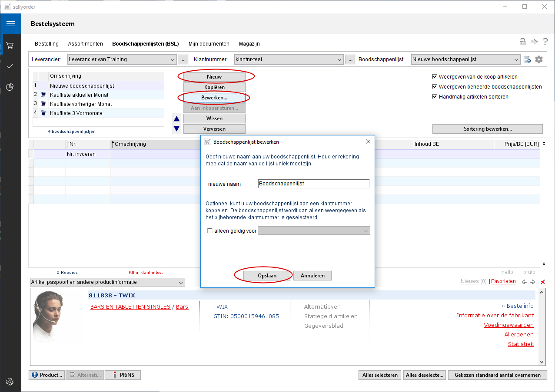Open the Voedingswaarden link
Image resolution: width=555 pixels, height=392 pixels.
[x=508, y=325]
